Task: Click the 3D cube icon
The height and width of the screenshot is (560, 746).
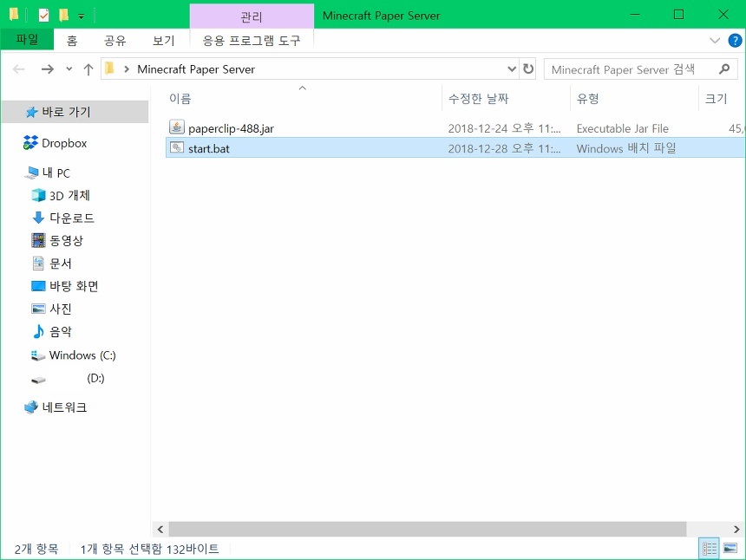Action: [38, 195]
